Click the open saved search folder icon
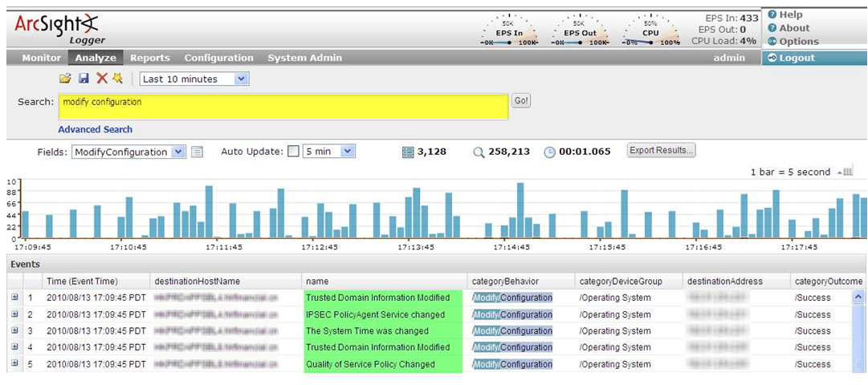Viewport: 868px width, 385px height. click(65, 79)
